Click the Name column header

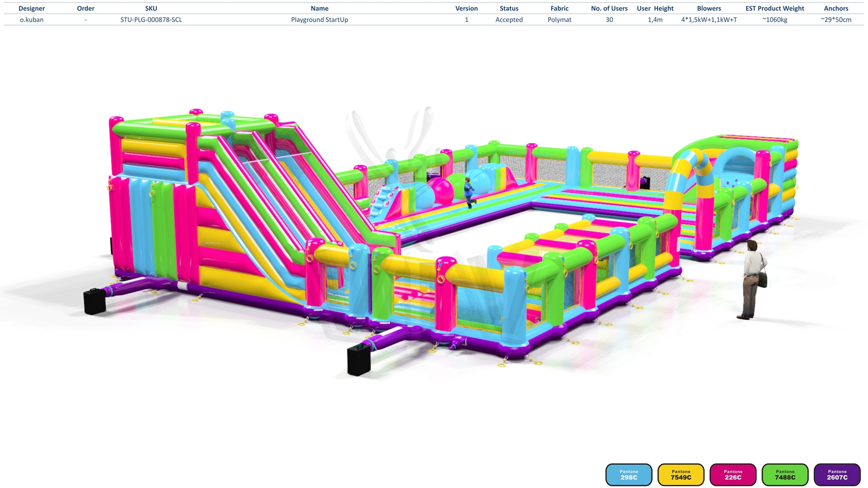[320, 9]
